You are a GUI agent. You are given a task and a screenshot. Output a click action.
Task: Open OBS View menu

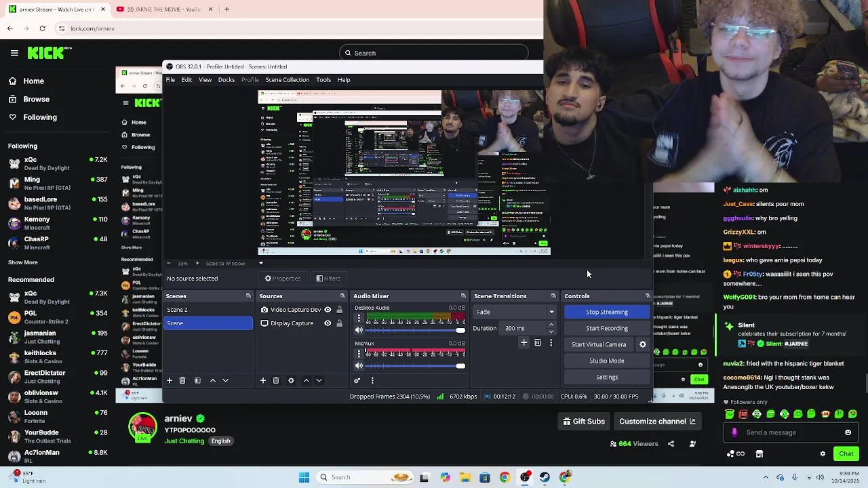point(205,80)
